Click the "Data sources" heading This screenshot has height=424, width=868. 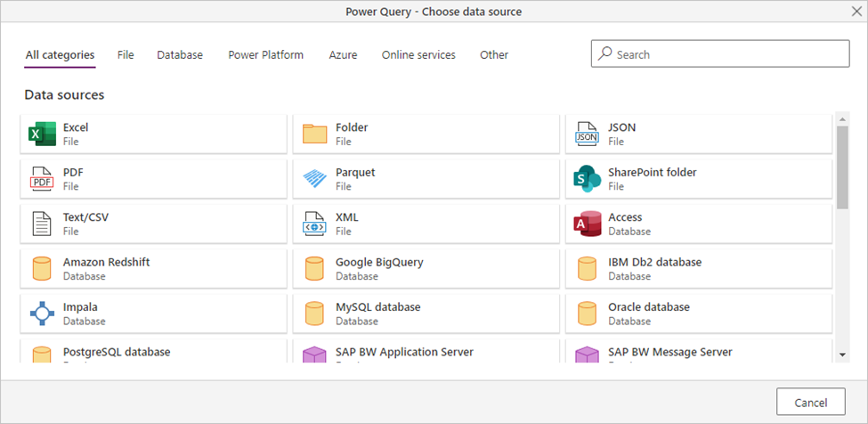tap(64, 94)
